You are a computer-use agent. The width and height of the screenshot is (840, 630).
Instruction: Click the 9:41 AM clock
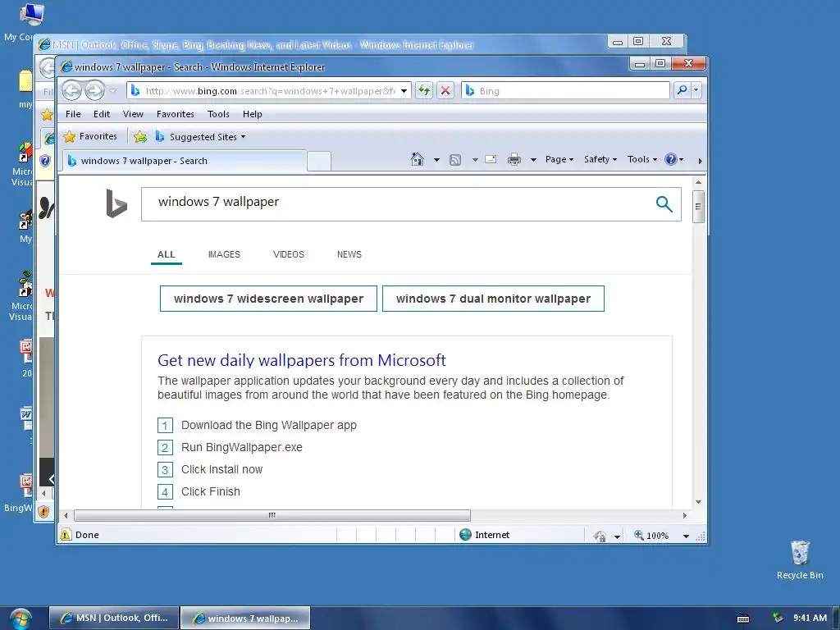pyautogui.click(x=810, y=618)
